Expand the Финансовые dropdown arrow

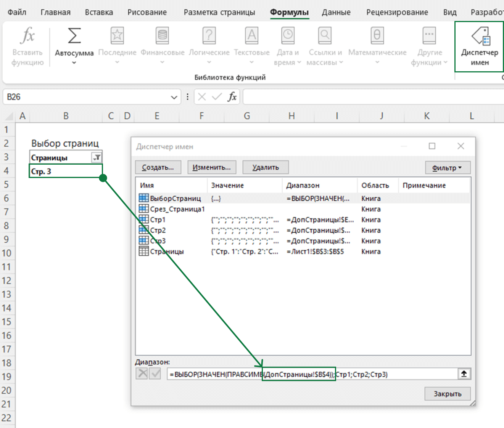click(162, 62)
